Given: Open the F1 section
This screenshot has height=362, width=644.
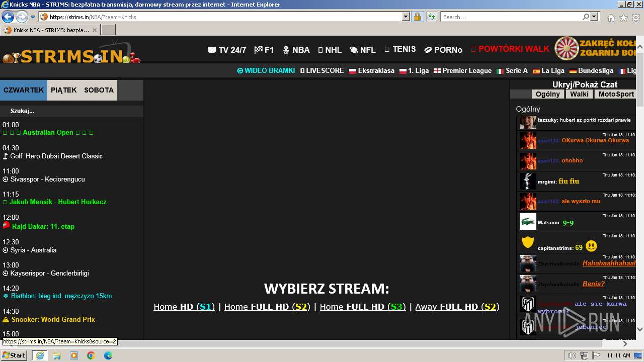Looking at the screenshot, I should 264,50.
